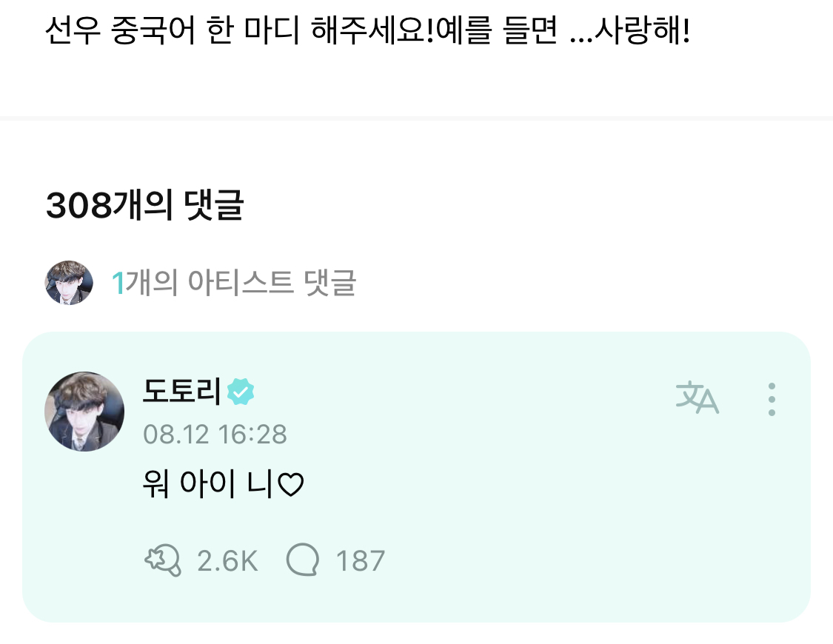The height and width of the screenshot is (644, 833).
Task: Click the verified badge beside 도토리
Action: coord(240,392)
